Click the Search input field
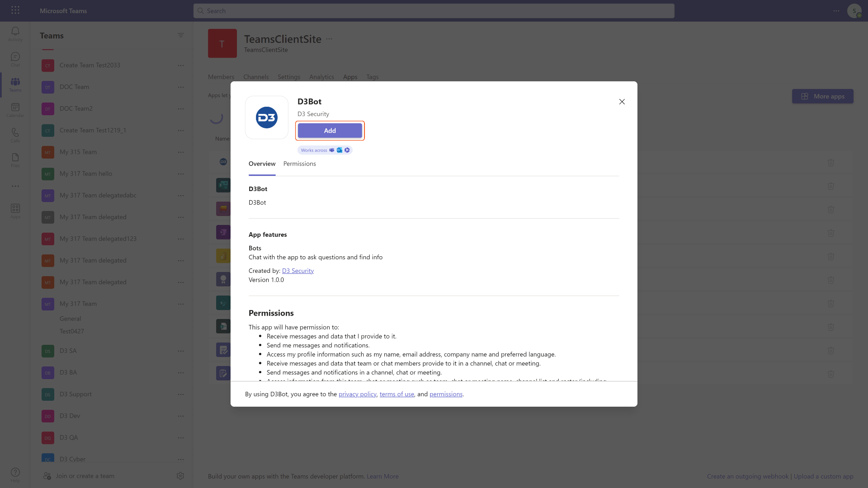This screenshot has height=488, width=868. tap(434, 11)
